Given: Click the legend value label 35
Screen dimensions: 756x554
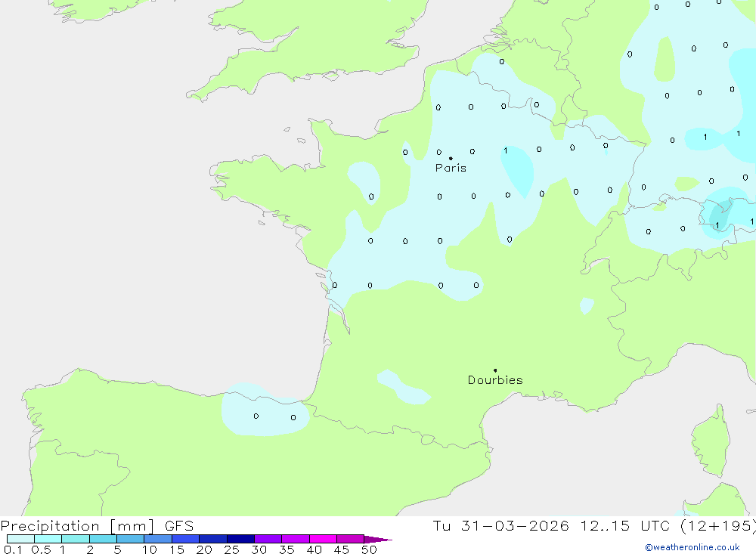Looking at the screenshot, I should click(x=287, y=549).
